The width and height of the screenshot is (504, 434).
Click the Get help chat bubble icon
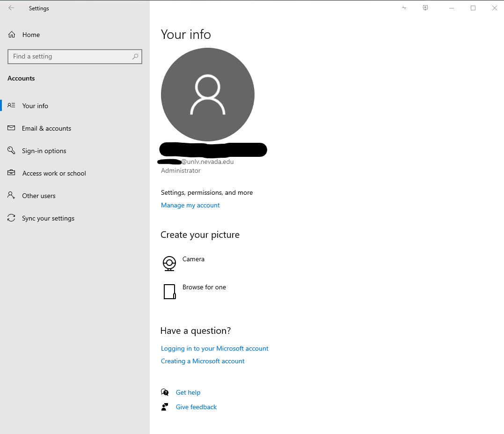pos(165,392)
